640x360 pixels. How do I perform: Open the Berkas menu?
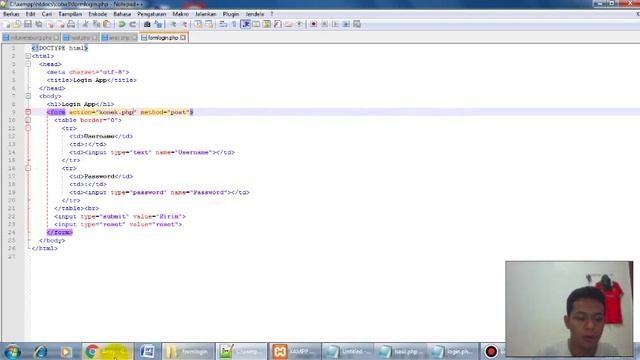coord(11,14)
